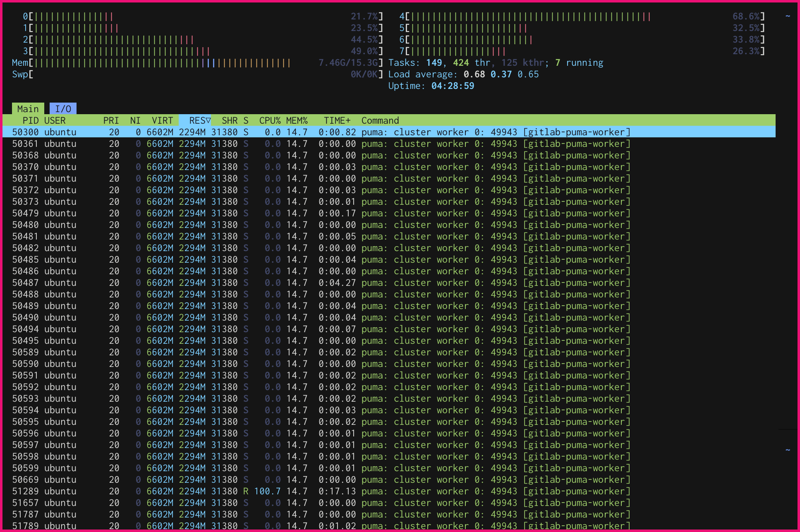Click the Uptime 04:28:59 readout
Image resolution: width=800 pixels, height=532 pixels.
[431, 86]
